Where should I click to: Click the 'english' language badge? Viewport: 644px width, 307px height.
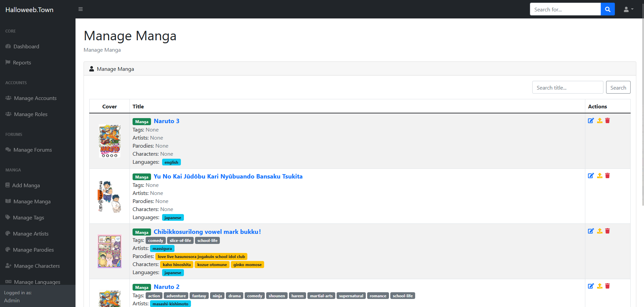(171, 162)
